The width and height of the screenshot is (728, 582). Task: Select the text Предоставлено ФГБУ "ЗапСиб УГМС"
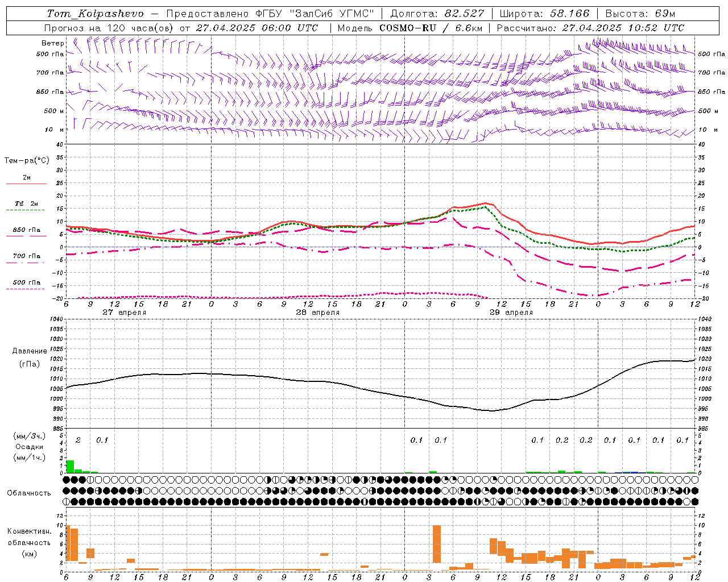point(270,14)
